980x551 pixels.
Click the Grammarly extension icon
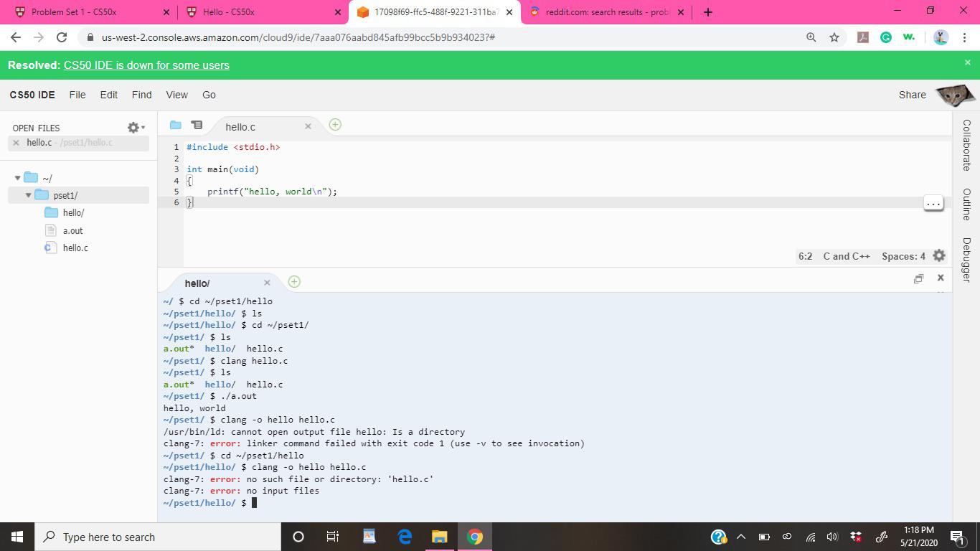coord(886,37)
